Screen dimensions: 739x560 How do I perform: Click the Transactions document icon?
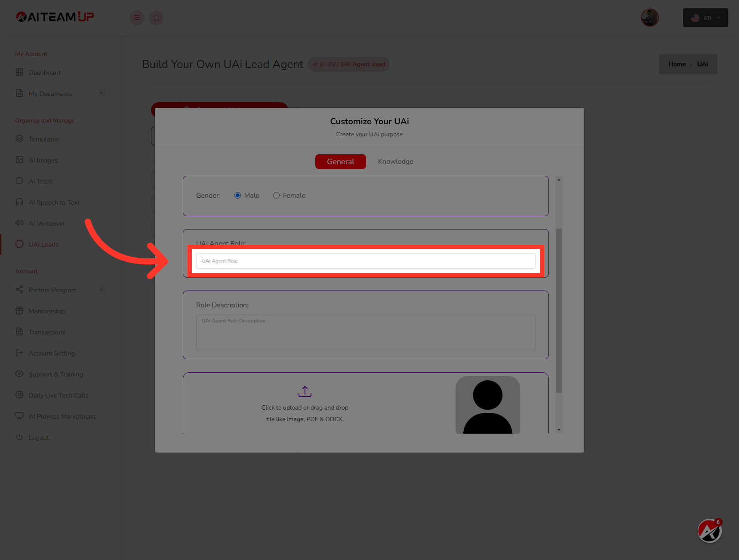point(19,332)
